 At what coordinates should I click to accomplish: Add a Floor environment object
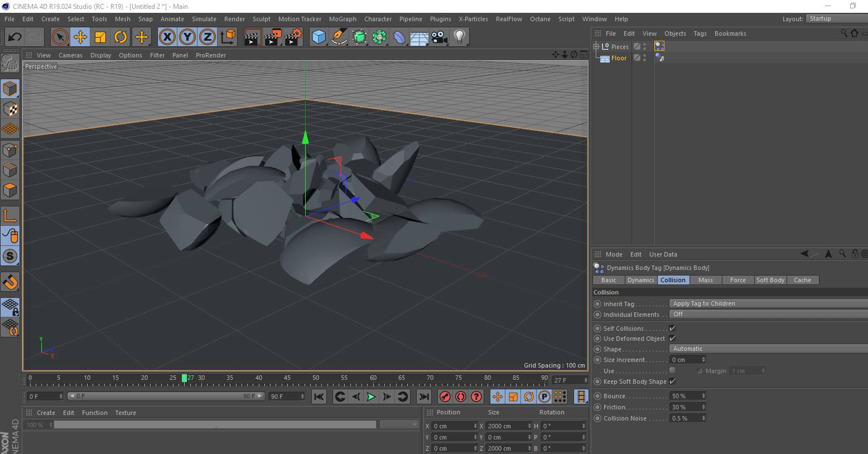click(x=419, y=37)
